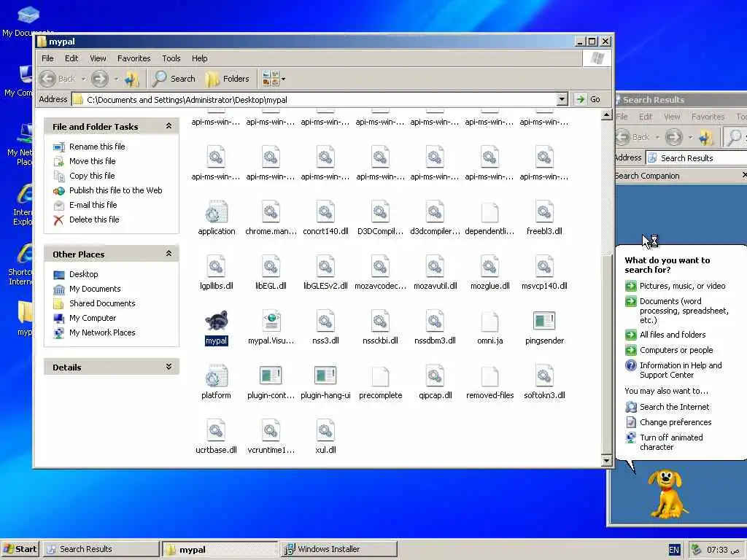Select chrome.manifest file icon
The width and height of the screenshot is (747, 560).
click(x=271, y=212)
